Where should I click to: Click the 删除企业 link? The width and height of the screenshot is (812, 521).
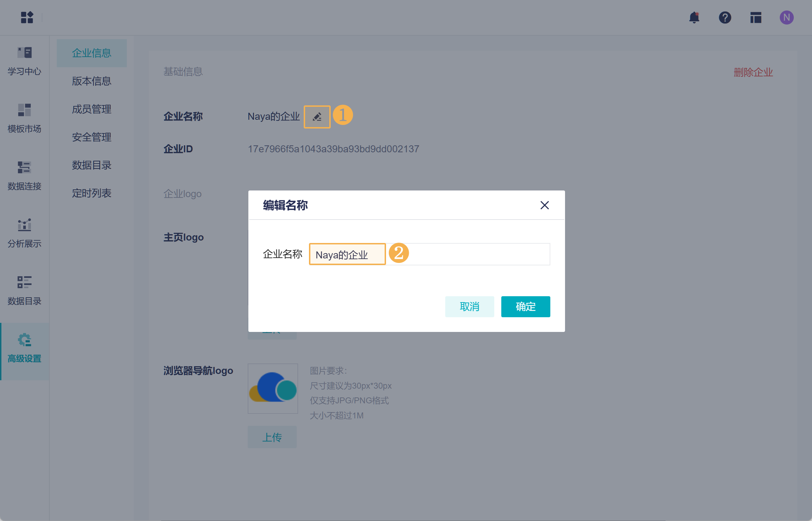[x=753, y=72]
